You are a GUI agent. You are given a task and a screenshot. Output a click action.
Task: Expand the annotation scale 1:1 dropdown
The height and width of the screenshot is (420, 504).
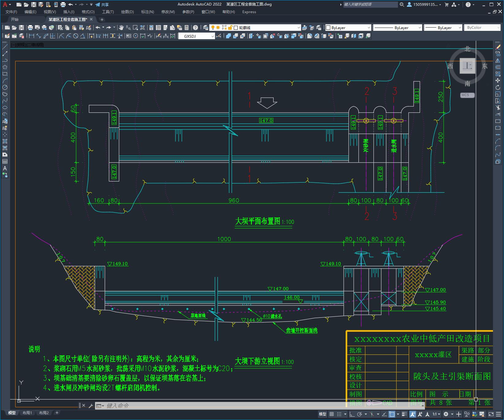pyautogui.click(x=436, y=414)
